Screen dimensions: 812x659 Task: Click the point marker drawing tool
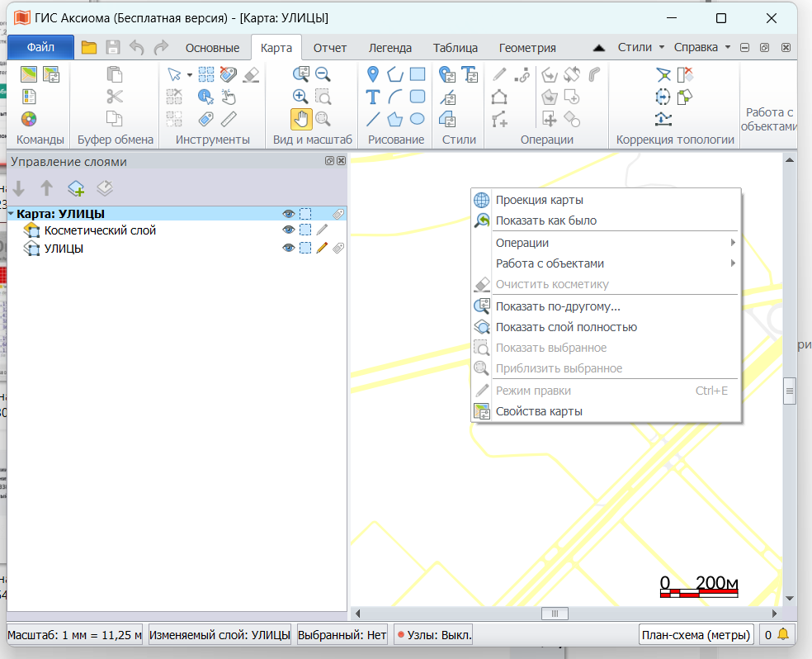[x=373, y=74]
